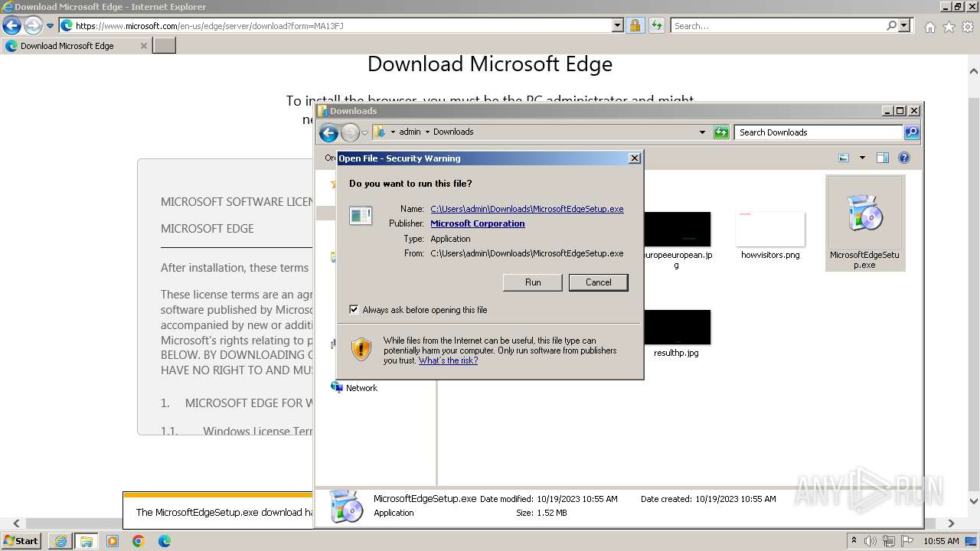Open the Microsoft Corporation publisher link
Viewport: 980px width, 551px height.
tap(478, 223)
